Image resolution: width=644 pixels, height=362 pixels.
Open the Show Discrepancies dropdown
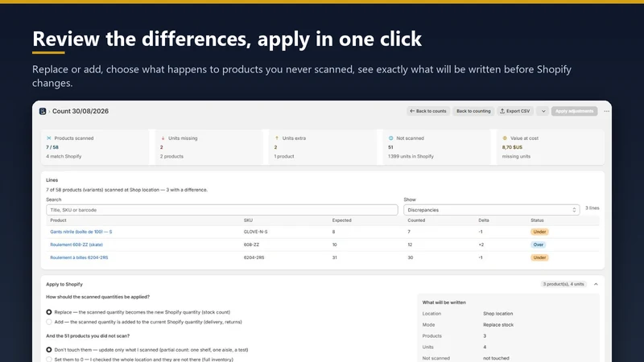click(491, 210)
